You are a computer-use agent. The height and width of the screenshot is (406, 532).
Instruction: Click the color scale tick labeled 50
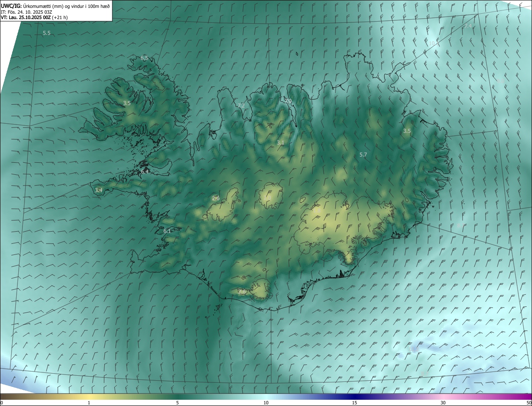pyautogui.click(x=529, y=403)
